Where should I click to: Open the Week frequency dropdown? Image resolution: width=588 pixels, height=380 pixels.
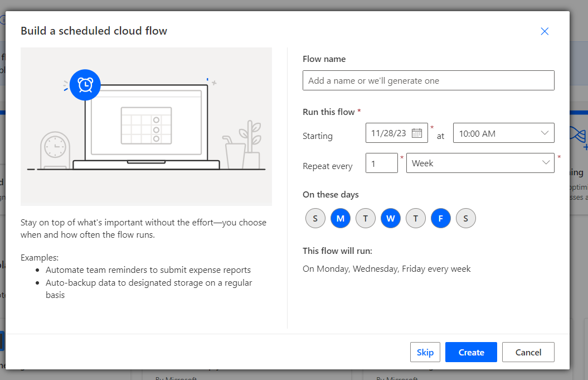coord(480,163)
